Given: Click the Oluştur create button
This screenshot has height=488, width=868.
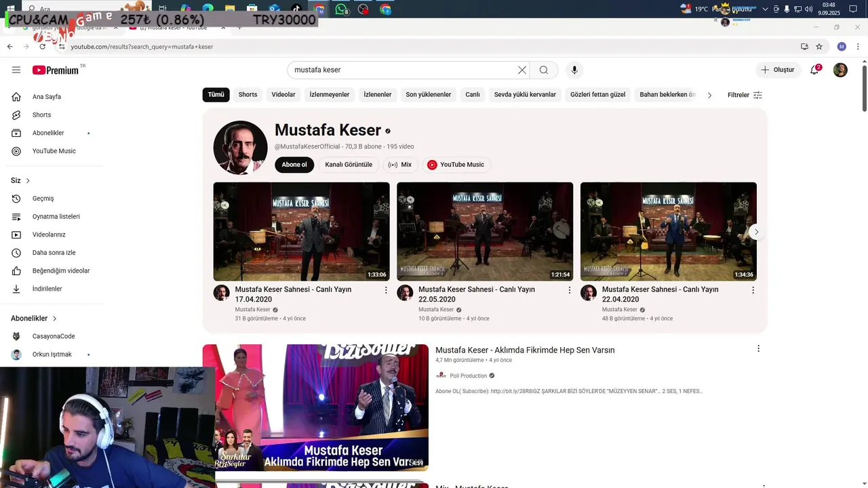Looking at the screenshot, I should (x=778, y=70).
